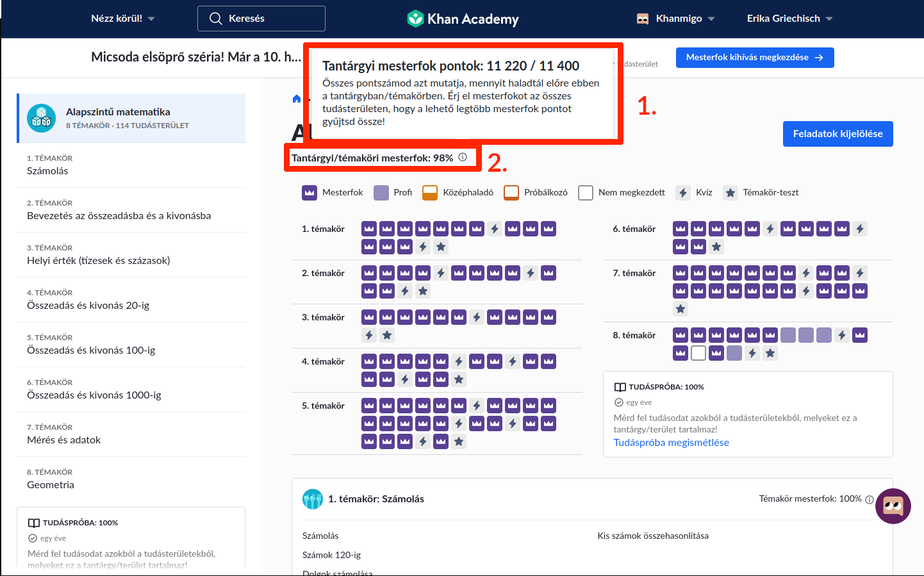Click the 1. témakör row label
The width and height of the screenshot is (924, 576).
click(323, 229)
